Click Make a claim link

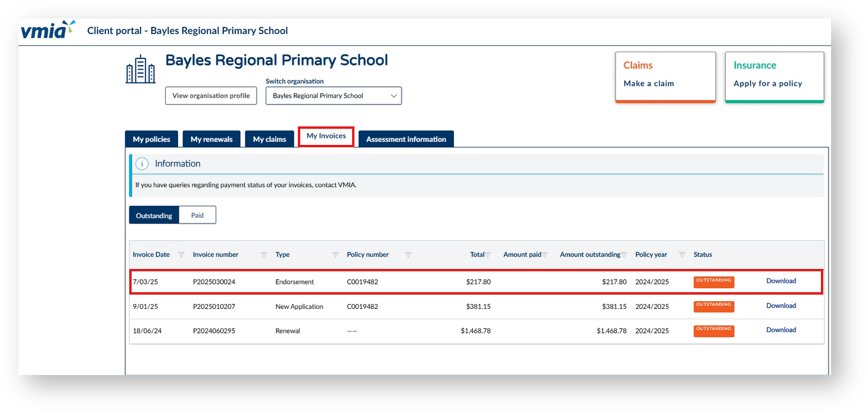coord(649,83)
